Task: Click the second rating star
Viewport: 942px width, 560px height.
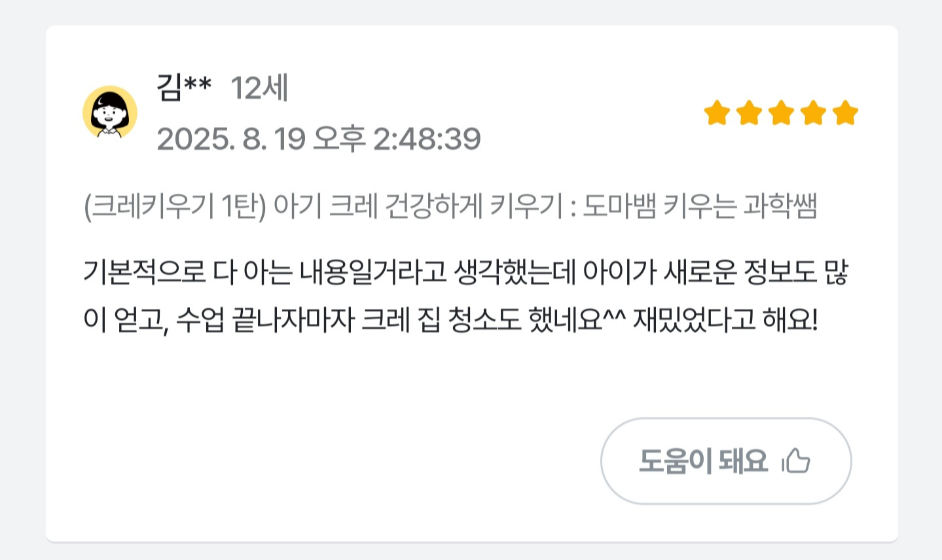Action: (x=749, y=113)
